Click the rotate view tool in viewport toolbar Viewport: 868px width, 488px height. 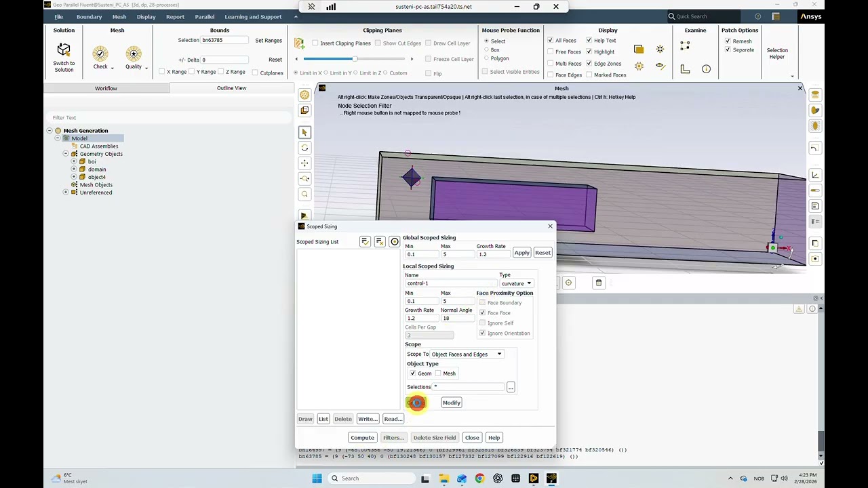click(304, 148)
